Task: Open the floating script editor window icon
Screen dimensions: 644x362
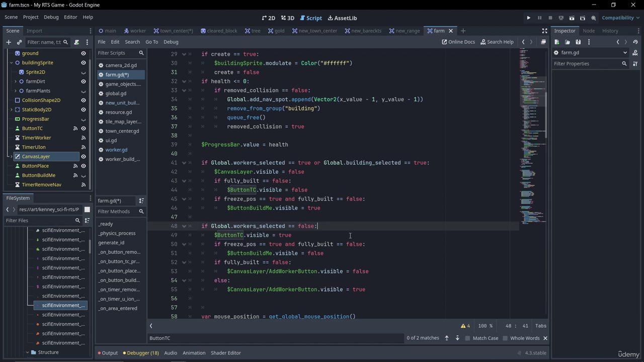Action: pyautogui.click(x=543, y=42)
